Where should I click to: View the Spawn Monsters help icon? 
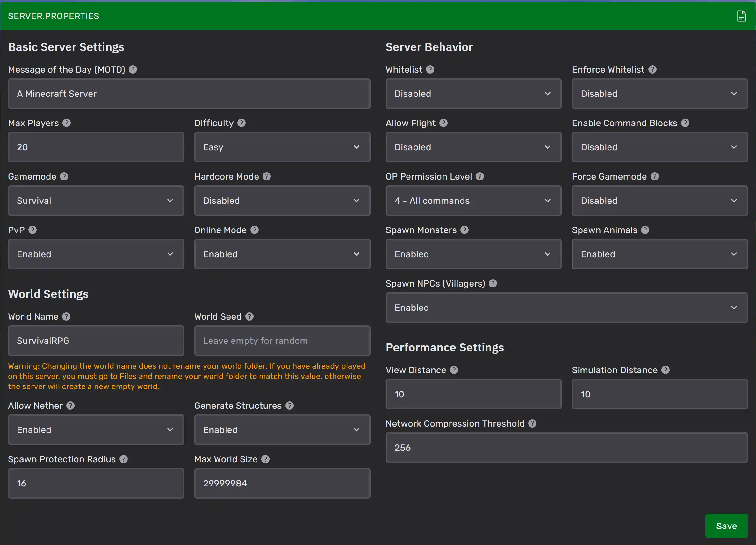pyautogui.click(x=465, y=230)
